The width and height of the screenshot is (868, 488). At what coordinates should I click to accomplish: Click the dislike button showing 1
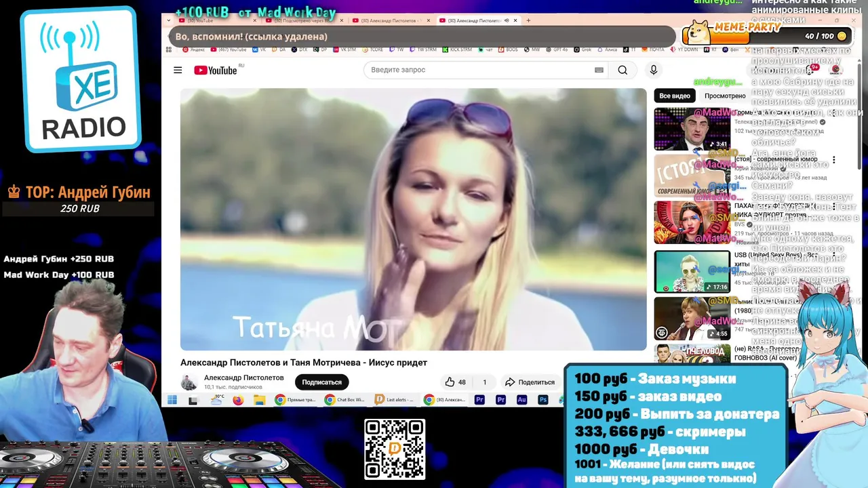tap(484, 382)
